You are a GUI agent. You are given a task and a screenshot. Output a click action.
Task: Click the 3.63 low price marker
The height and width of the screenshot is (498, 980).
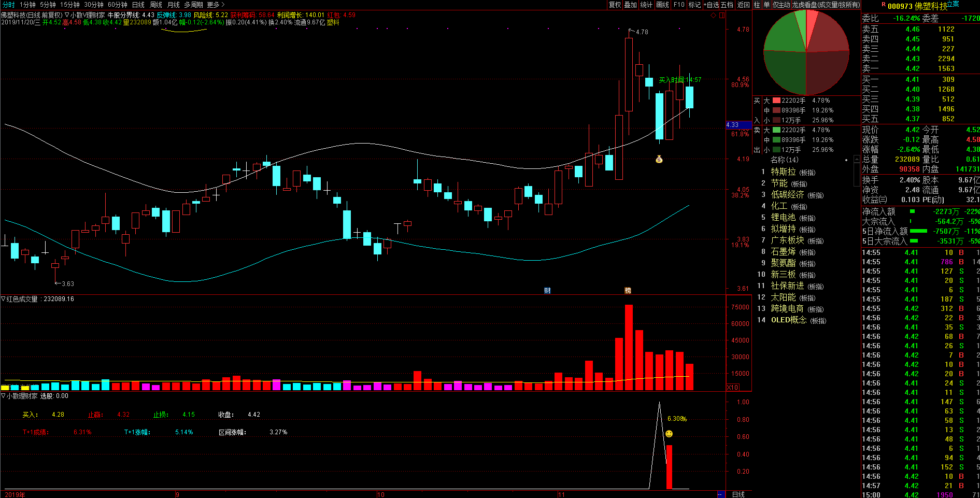(x=65, y=283)
